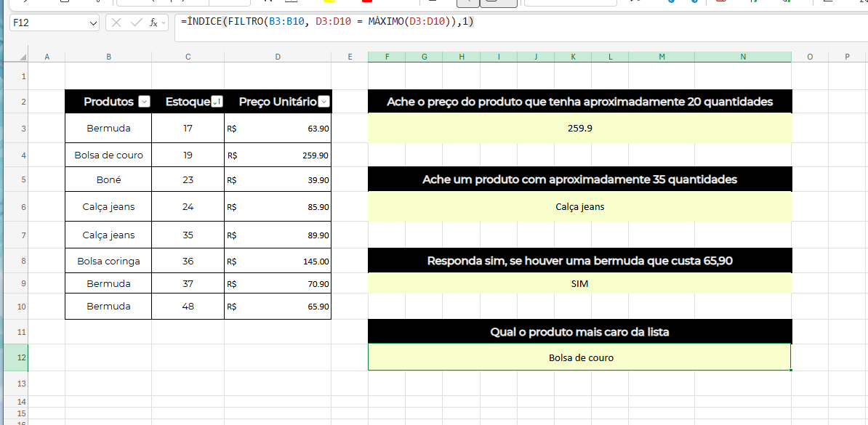Open the Name Box dropdown arrow

(x=92, y=23)
